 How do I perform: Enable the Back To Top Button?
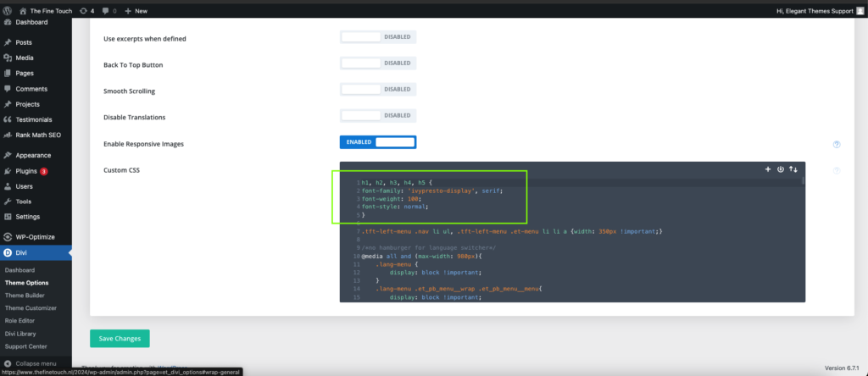tap(378, 64)
